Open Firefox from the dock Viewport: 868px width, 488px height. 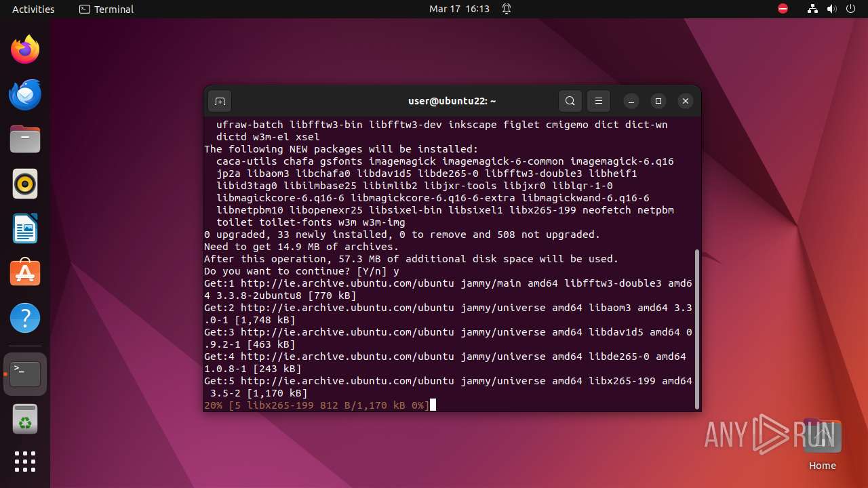tap(25, 49)
